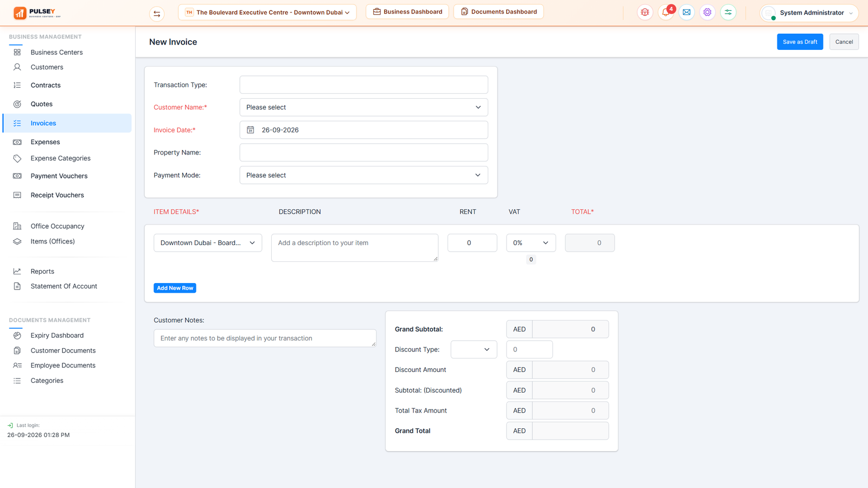Open Payment Vouchers link
868x488 pixels.
59,176
